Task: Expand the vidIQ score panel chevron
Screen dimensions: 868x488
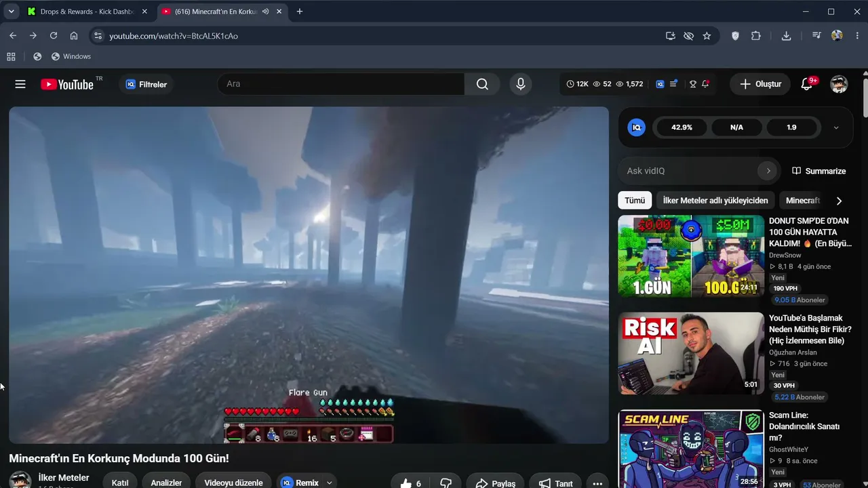Action: coord(835,127)
